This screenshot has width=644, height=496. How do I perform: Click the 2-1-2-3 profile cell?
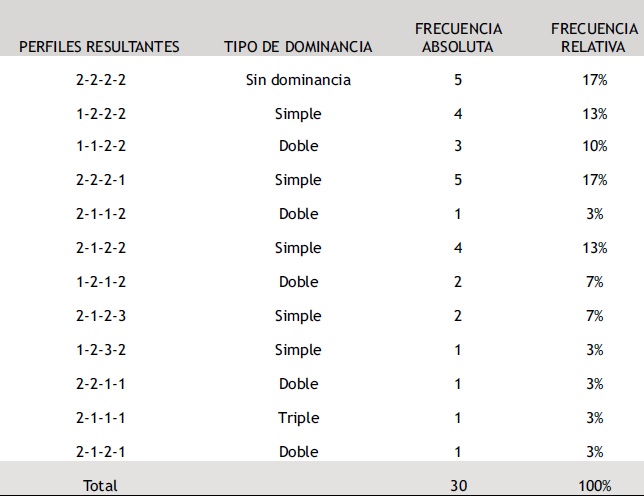coord(101,316)
